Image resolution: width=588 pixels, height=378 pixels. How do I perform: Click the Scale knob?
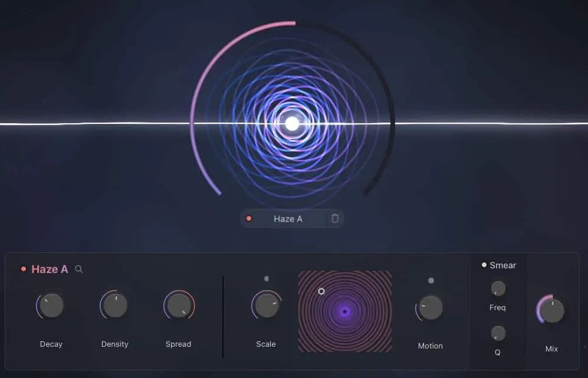(x=267, y=305)
